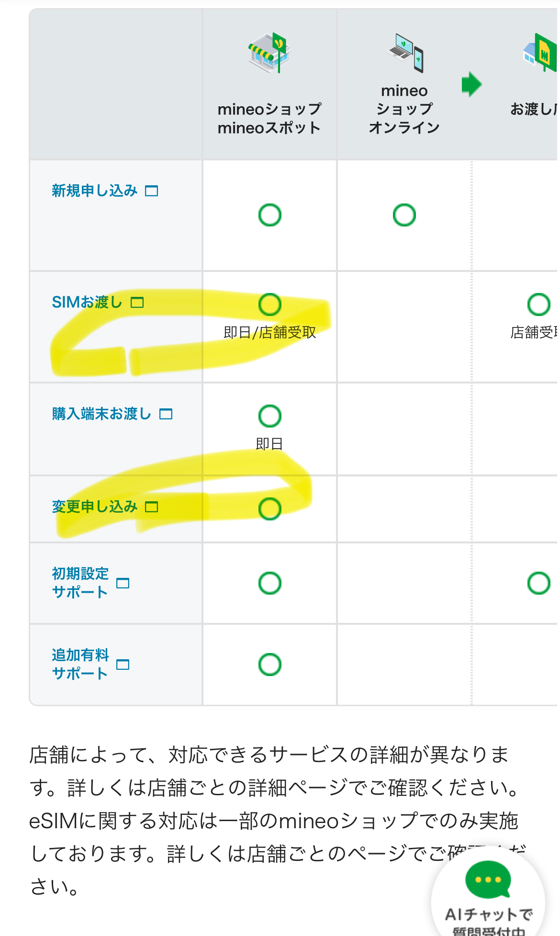Click the mineo online shop devices icon
Screen dimensions: 560x936
tap(405, 52)
